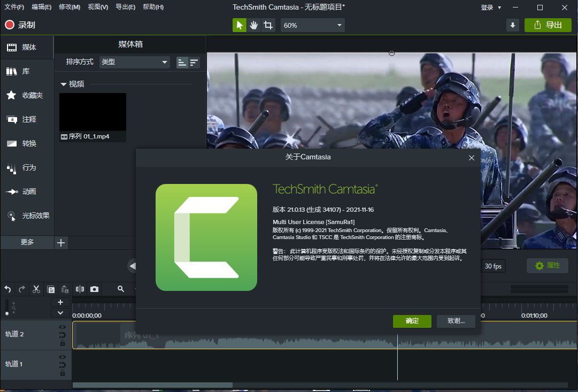The width and height of the screenshot is (578, 392).
Task: Lock 轨道 1 with the padlock
Action: pos(63,373)
